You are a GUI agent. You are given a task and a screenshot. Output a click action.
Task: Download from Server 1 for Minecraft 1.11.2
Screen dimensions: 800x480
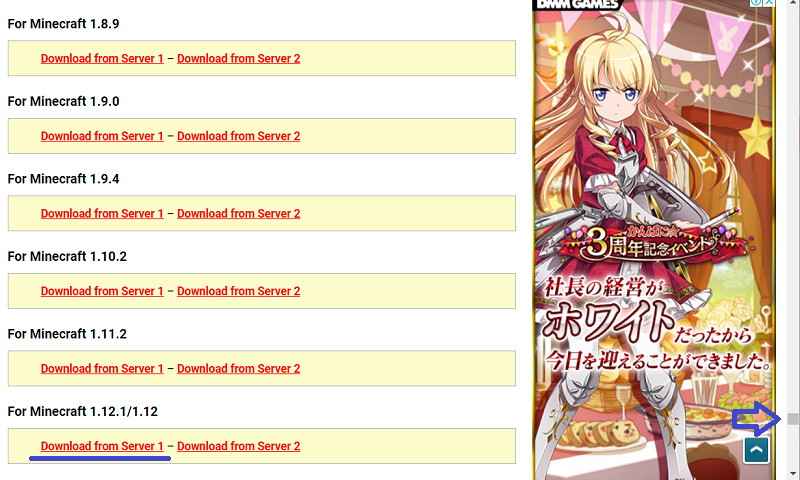[102, 369]
